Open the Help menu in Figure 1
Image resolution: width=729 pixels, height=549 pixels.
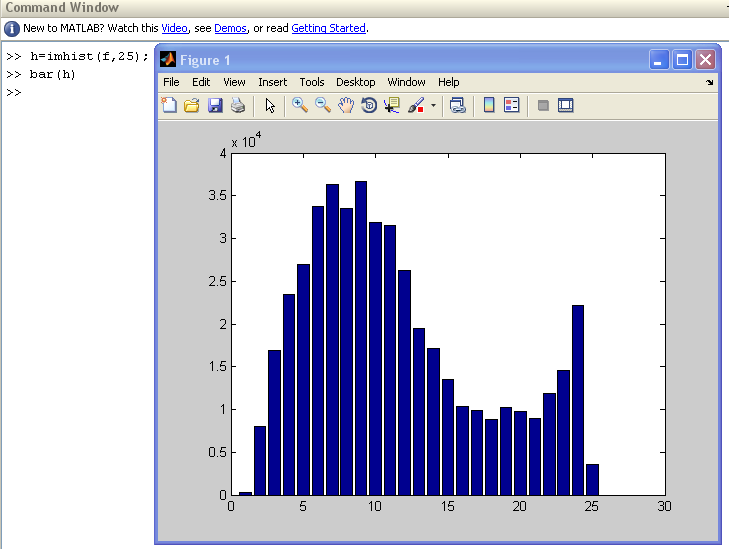[448, 82]
